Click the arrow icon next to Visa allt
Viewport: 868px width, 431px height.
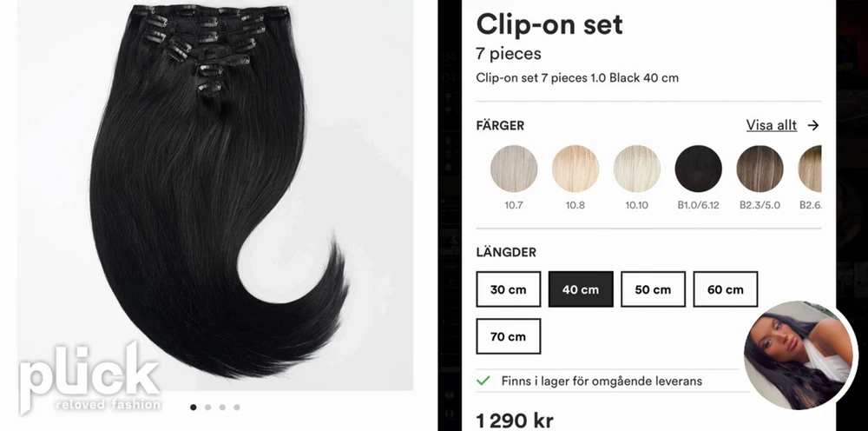point(812,126)
